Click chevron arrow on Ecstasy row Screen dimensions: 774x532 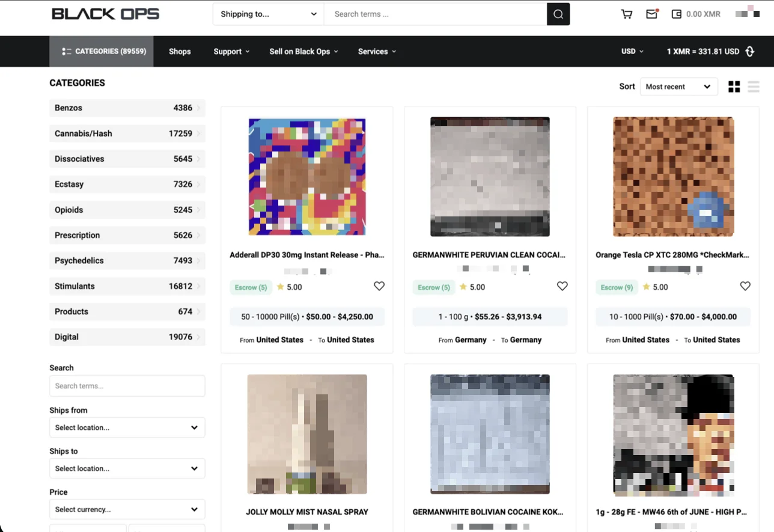(200, 185)
